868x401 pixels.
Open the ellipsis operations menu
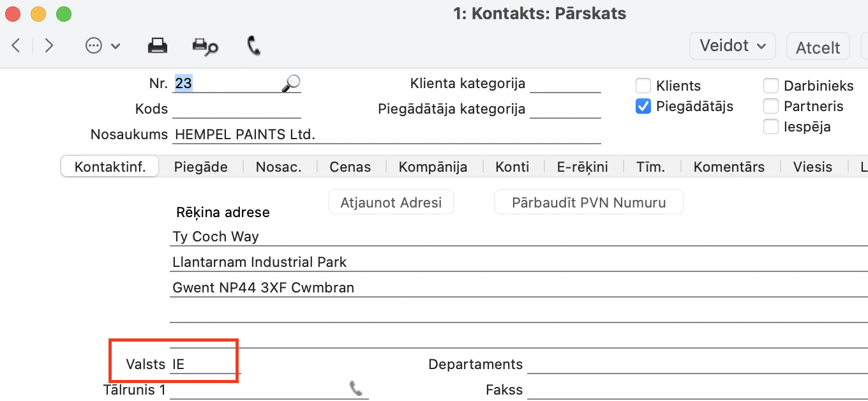click(x=102, y=45)
